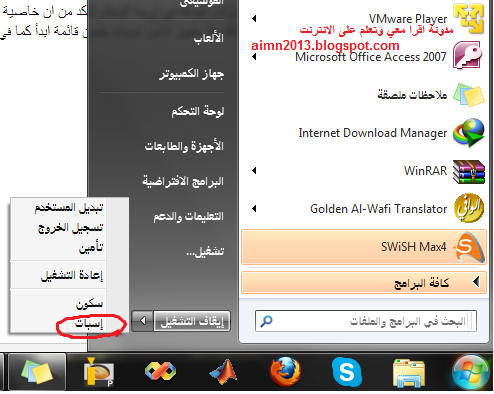Launch Firefox from the taskbar
Image resolution: width=494 pixels, height=394 pixels.
pyautogui.click(x=285, y=371)
